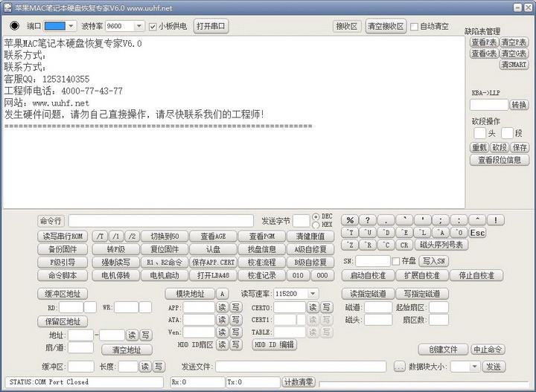
Task: Click the 启动自校准 button
Action: click(368, 275)
